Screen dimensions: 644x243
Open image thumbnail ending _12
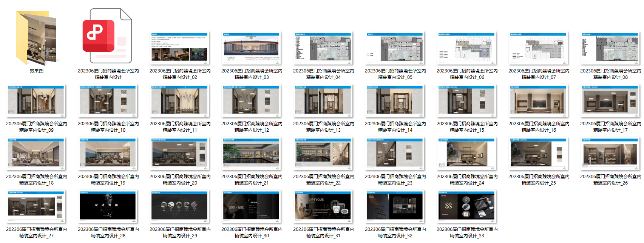(x=252, y=101)
